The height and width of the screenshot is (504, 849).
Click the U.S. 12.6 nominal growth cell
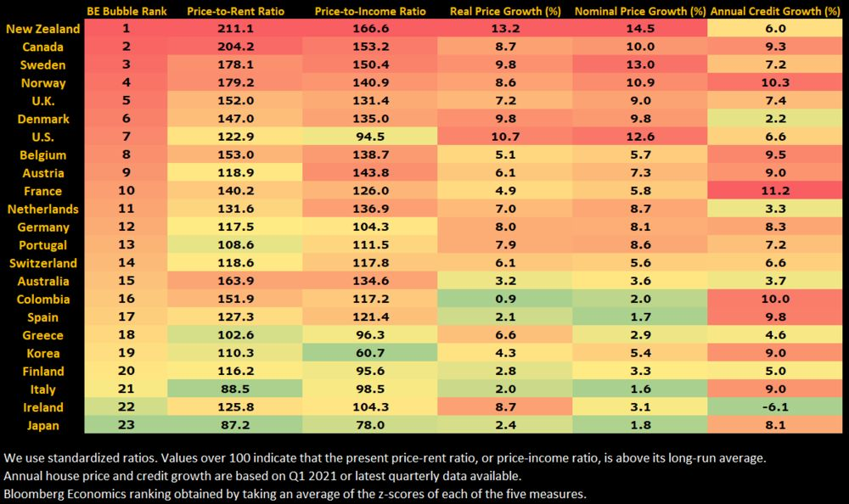pyautogui.click(x=640, y=137)
